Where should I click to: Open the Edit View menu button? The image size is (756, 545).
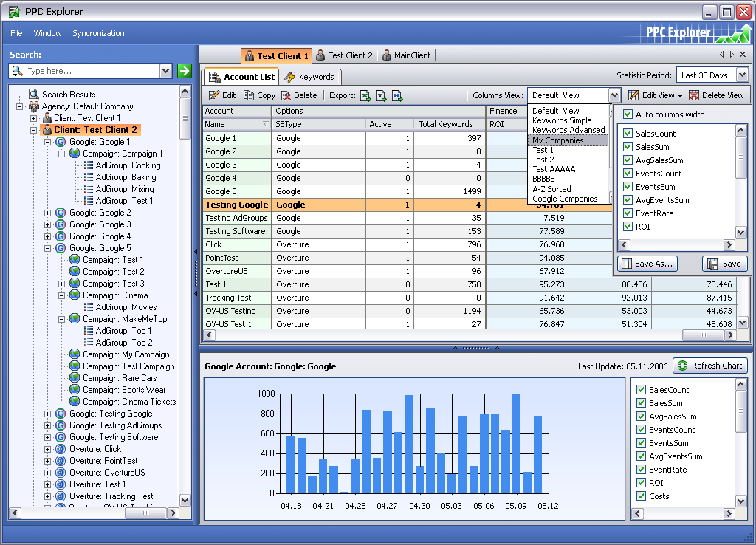pos(656,95)
